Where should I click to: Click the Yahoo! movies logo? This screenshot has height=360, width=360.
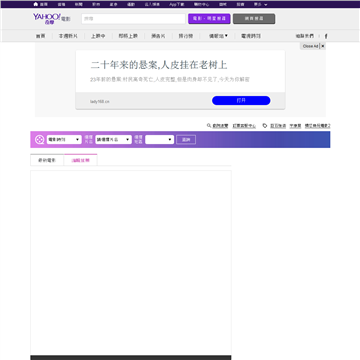(x=51, y=18)
